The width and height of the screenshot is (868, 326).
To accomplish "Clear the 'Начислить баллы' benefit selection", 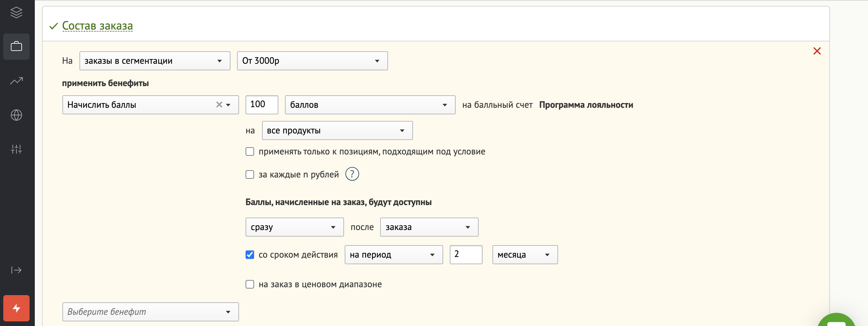I will [x=219, y=105].
